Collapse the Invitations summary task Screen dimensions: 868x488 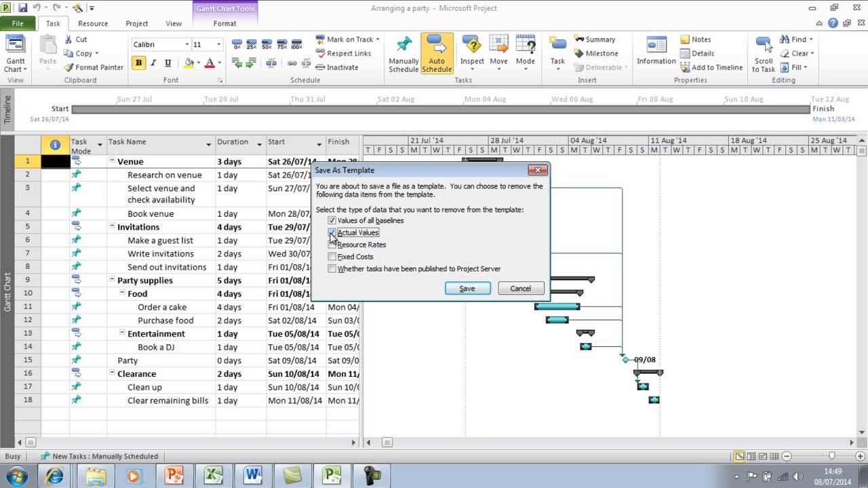(113, 227)
